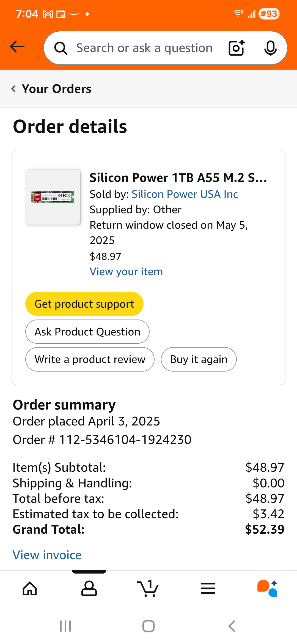297x644 pixels.
Task: Open the hamburger menu tab
Action: (x=208, y=588)
